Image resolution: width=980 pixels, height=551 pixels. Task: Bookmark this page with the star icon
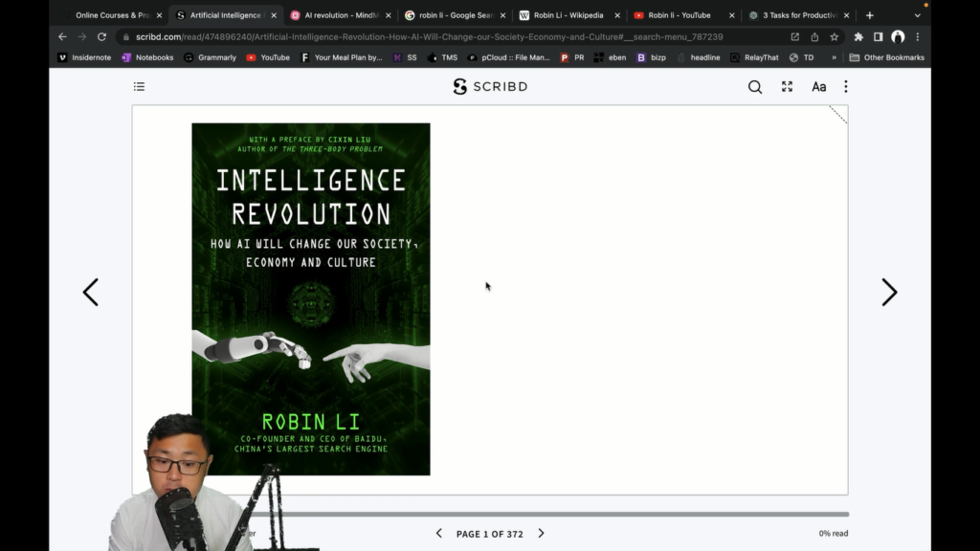click(835, 37)
